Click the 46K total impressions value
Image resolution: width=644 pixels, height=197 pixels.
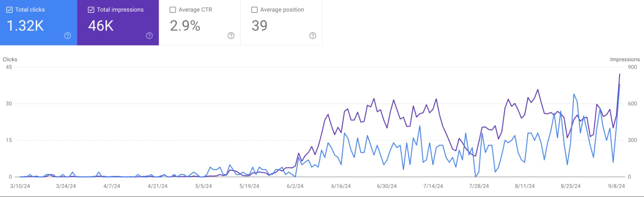coord(101,26)
